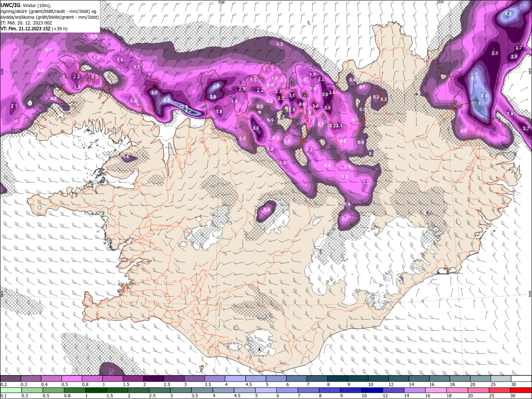Image resolution: width=532 pixels, height=399 pixels.
Task: Click the pale gray 25 snow legend swatch
Action: pos(501,379)
